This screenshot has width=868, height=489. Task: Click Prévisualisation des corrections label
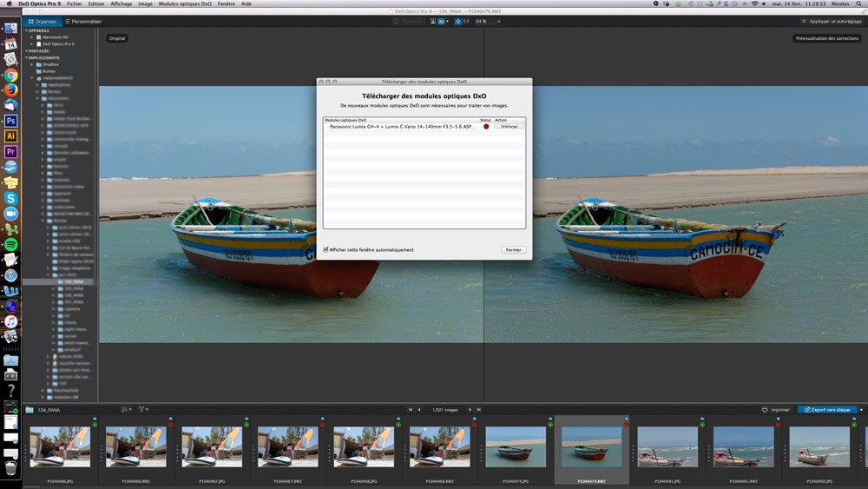(x=827, y=38)
